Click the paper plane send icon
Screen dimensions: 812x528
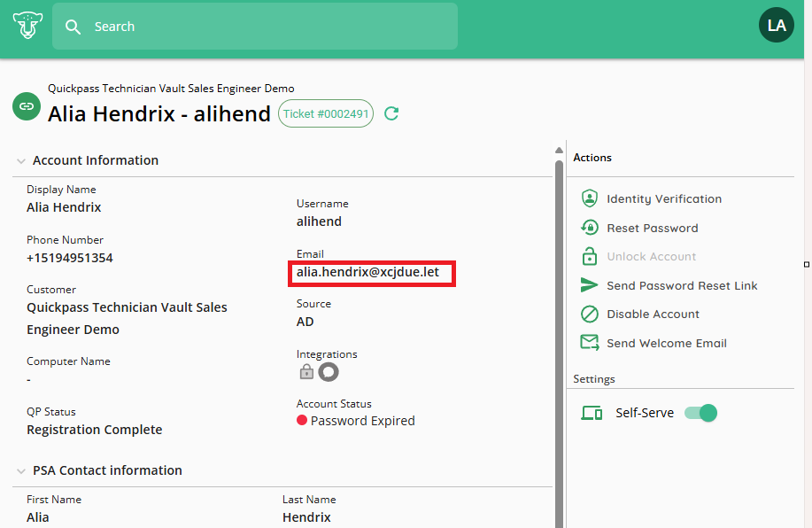click(x=590, y=285)
